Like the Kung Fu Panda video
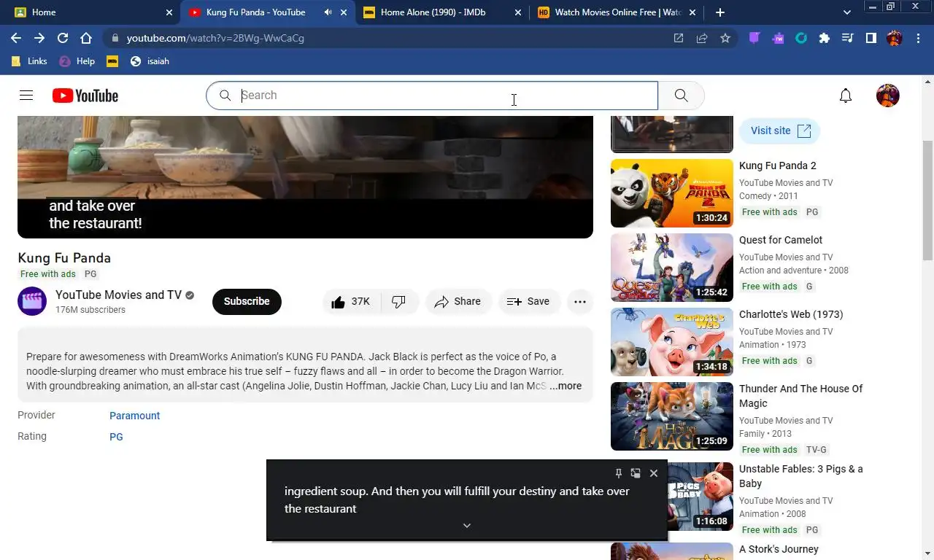 (x=351, y=302)
